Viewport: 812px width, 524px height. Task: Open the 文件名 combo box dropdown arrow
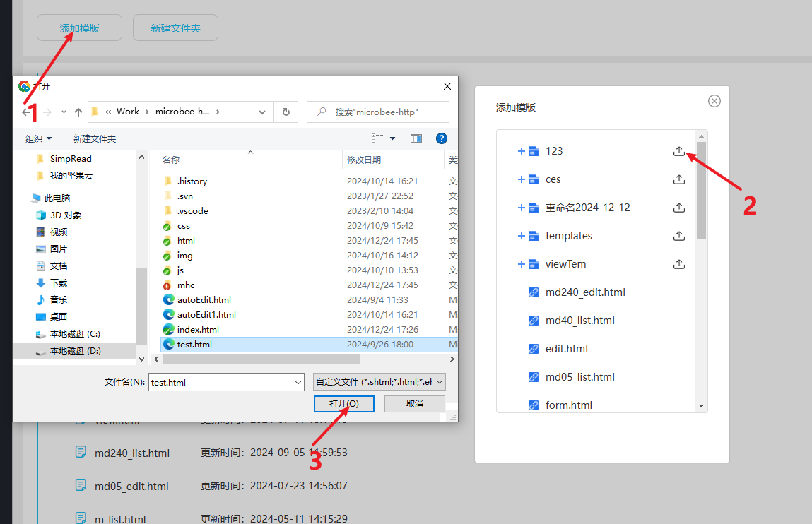click(298, 382)
